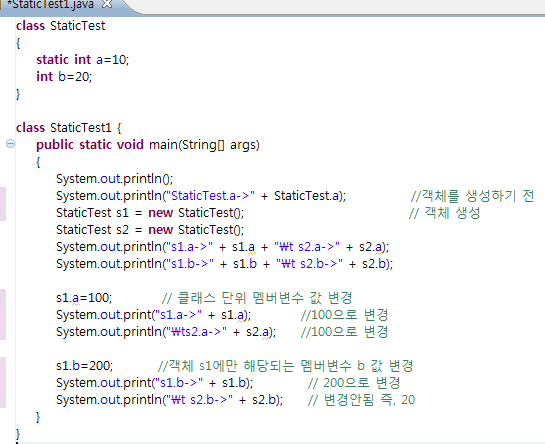545x444 pixels.
Task: Click the empty 'System.out.println();' statement
Action: [115, 179]
